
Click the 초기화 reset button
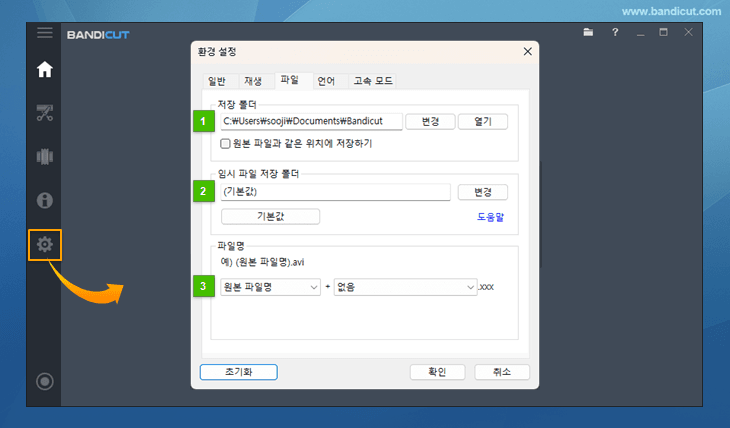coord(239,372)
